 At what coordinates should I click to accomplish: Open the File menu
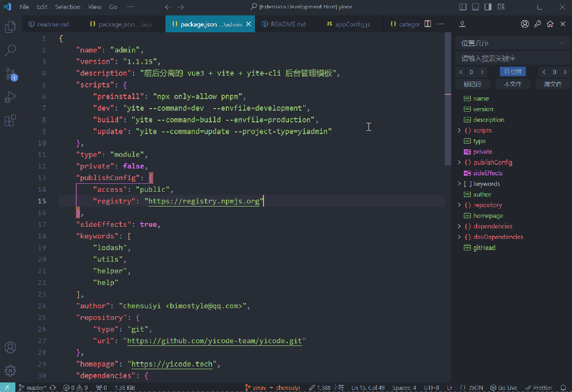click(x=24, y=7)
